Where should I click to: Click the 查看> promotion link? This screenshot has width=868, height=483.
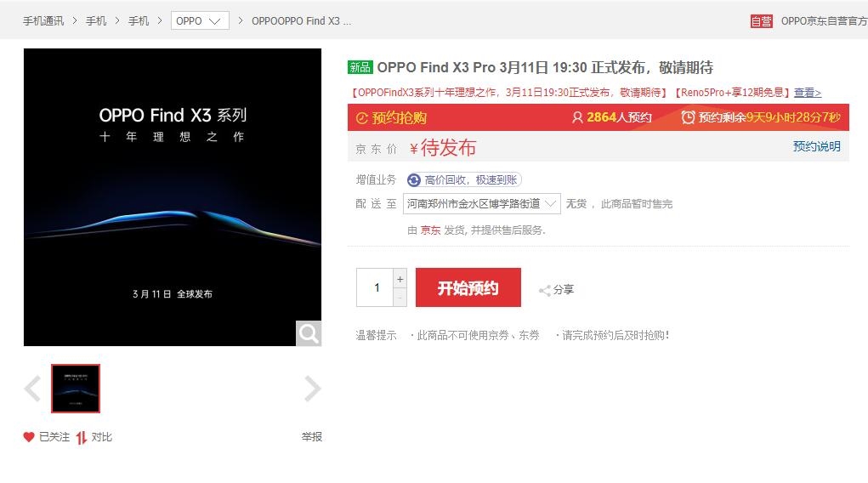pyautogui.click(x=808, y=93)
